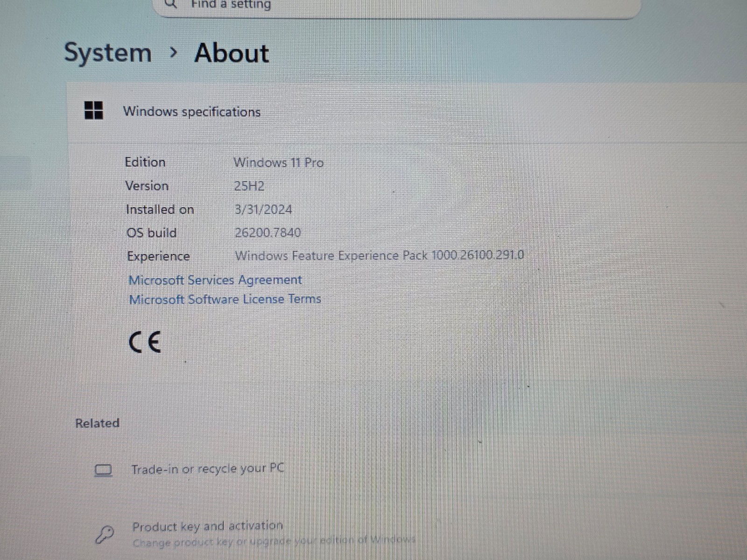Select the Installed on label

(160, 210)
